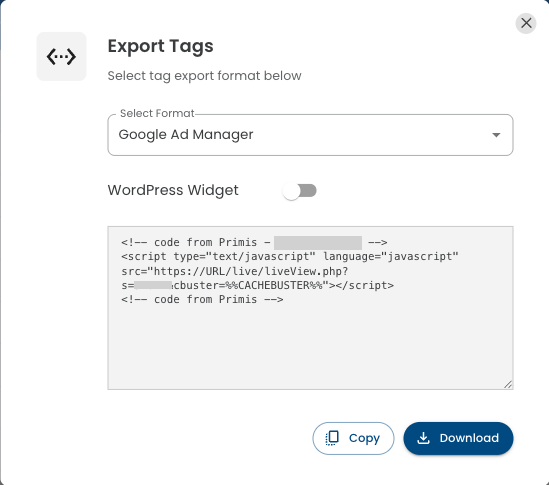The width and height of the screenshot is (549, 485).
Task: Click the closing 'code from Primis' comment line
Action: (x=202, y=300)
